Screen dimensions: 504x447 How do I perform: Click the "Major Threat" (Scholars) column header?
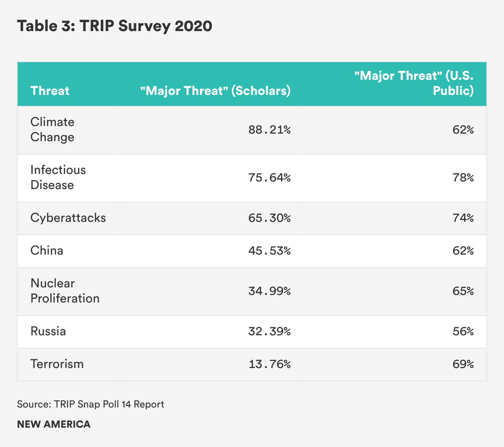pyautogui.click(x=215, y=91)
